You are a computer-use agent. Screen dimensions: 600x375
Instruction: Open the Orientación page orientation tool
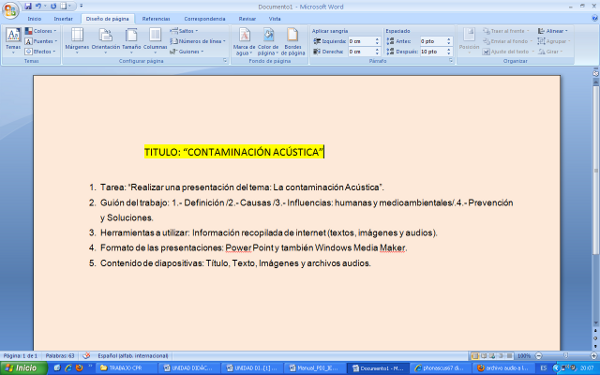[x=106, y=40]
